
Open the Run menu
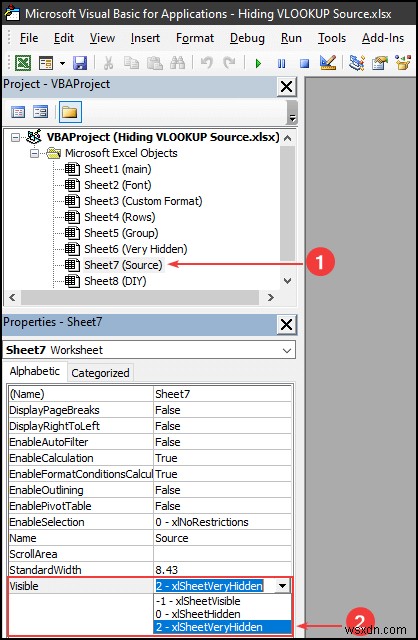click(291, 38)
